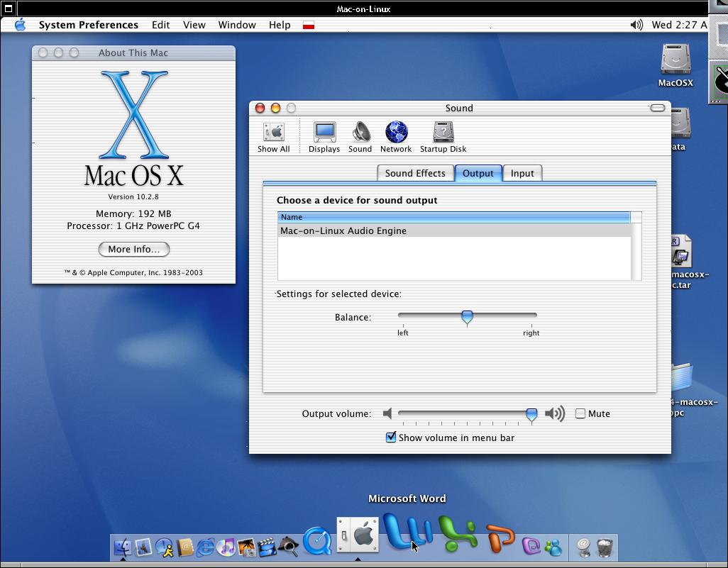
Task: Click the Mac-on-Linux window menu icon
Action: 8,9
